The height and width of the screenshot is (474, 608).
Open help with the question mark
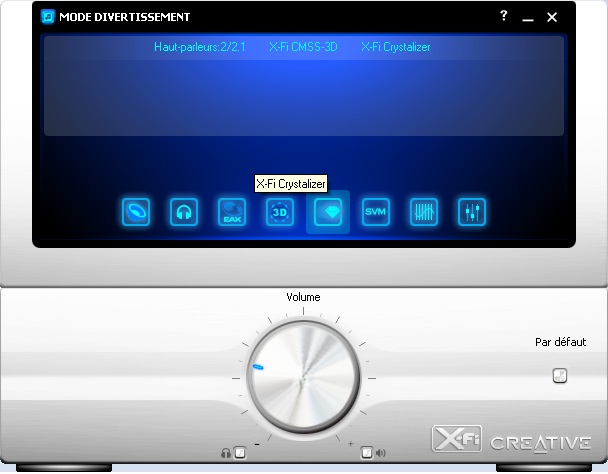(x=503, y=16)
